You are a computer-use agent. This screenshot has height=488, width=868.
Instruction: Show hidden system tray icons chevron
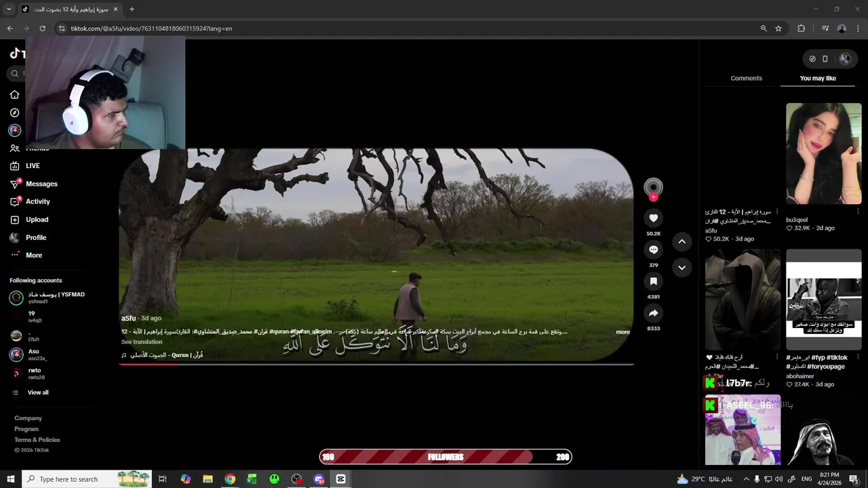(x=746, y=479)
